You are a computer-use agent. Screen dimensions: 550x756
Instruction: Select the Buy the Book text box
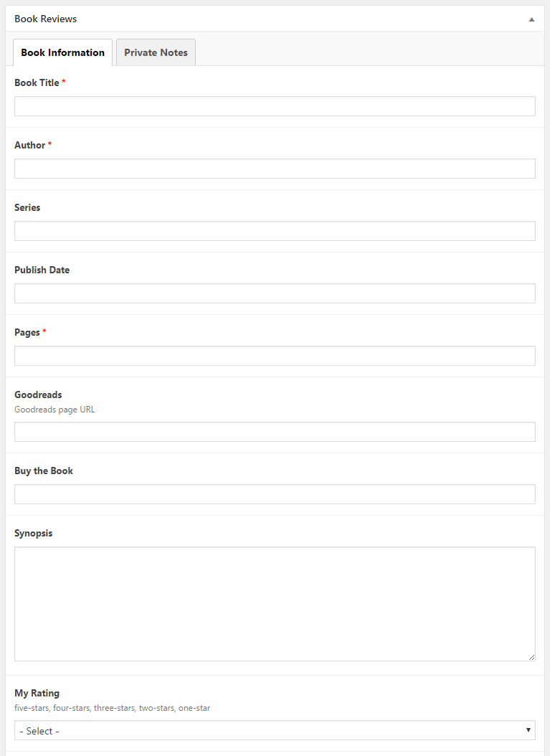(275, 494)
